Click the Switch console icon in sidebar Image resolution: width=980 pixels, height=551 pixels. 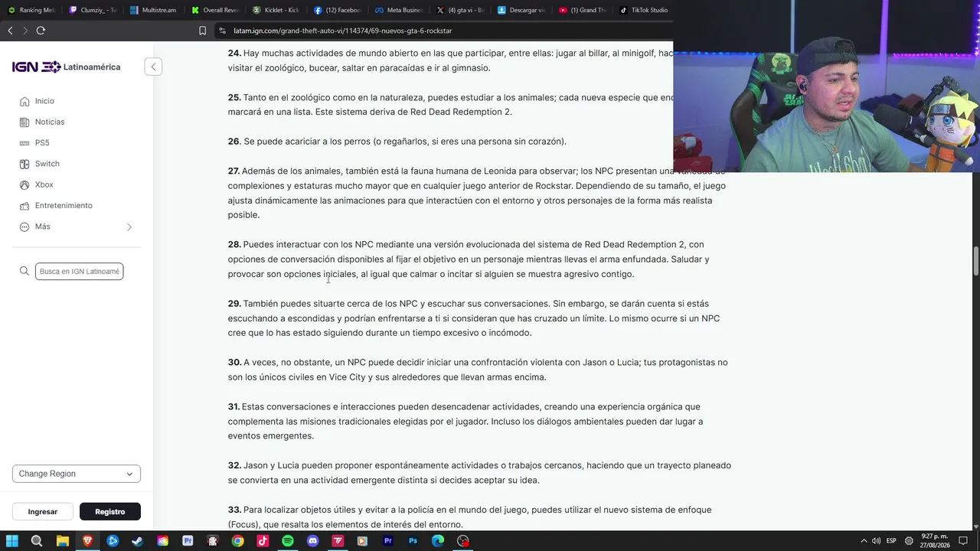click(24, 164)
